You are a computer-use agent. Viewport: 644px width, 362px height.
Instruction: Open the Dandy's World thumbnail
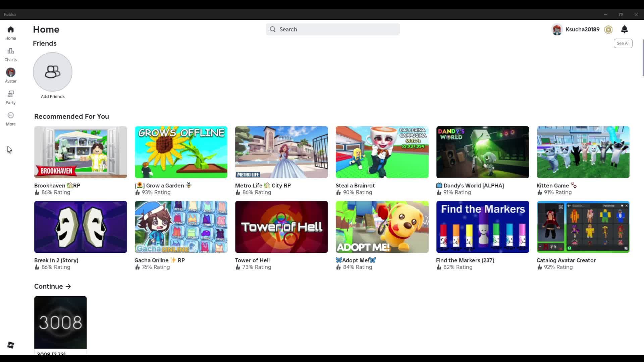(x=483, y=152)
